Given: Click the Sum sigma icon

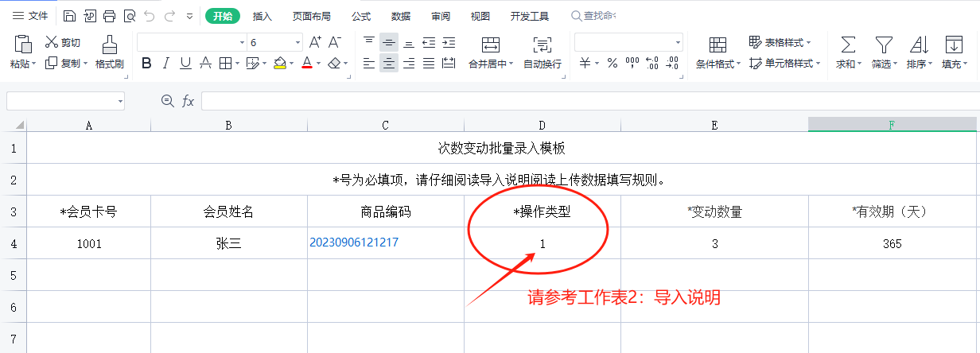Looking at the screenshot, I should point(849,45).
